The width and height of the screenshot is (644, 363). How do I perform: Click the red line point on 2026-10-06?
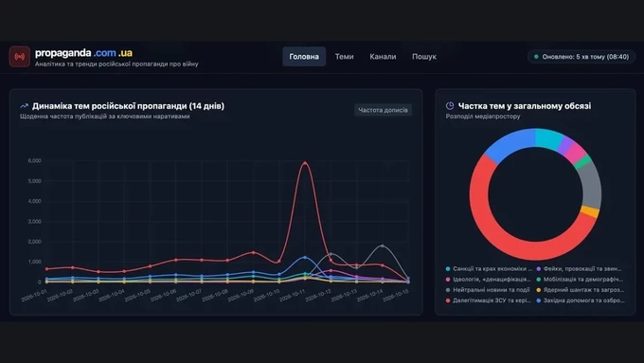[176, 260]
